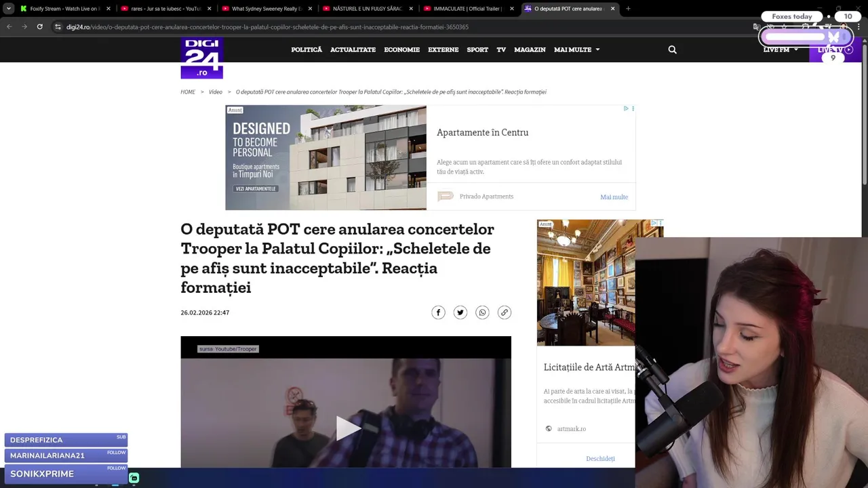Image resolution: width=868 pixels, height=488 pixels.
Task: Click Mai multe link in ad
Action: tap(614, 197)
